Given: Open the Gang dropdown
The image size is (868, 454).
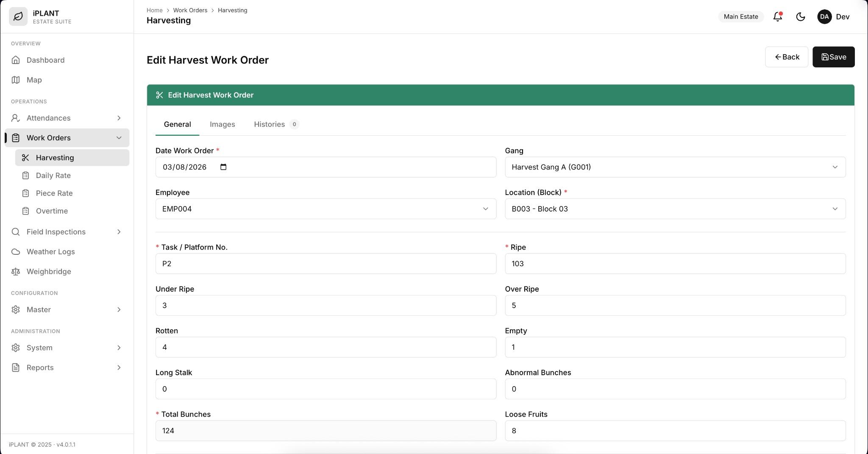Looking at the screenshot, I should click(x=675, y=167).
